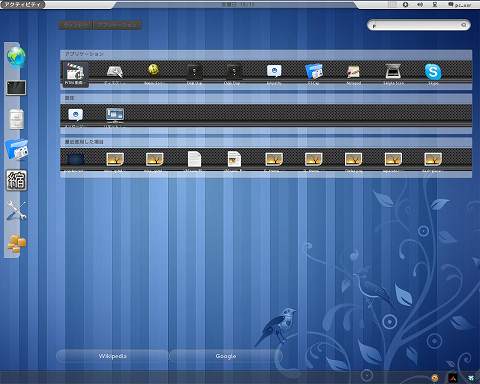Open the scanner application icon
Viewport: 480px width, 384px height.
[393, 71]
